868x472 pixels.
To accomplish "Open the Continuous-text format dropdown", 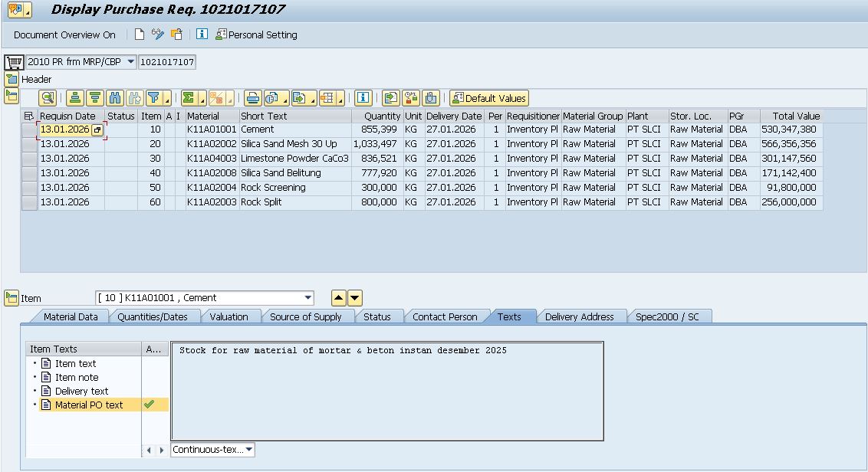I will click(x=249, y=450).
